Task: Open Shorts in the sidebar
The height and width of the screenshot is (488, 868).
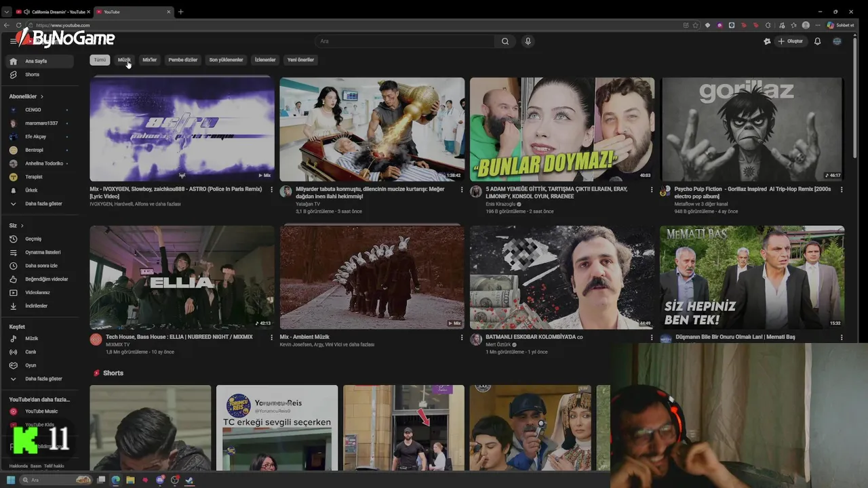Action: tap(39, 75)
